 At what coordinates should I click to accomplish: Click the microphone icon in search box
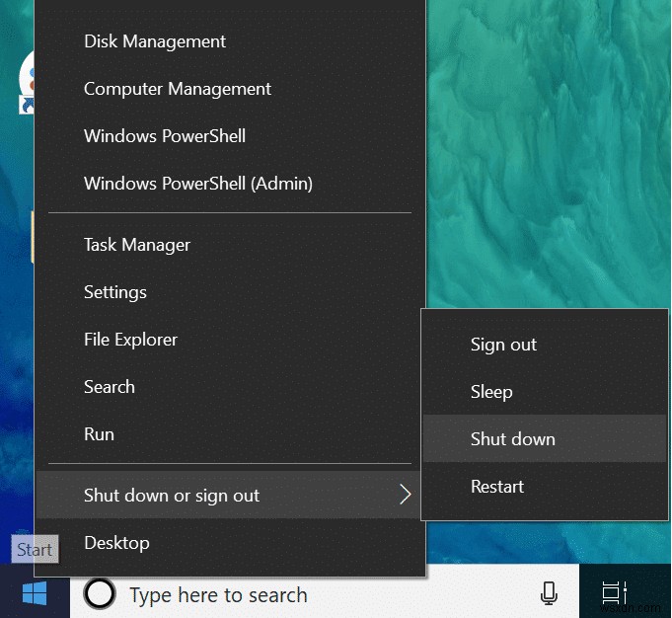tap(549, 594)
